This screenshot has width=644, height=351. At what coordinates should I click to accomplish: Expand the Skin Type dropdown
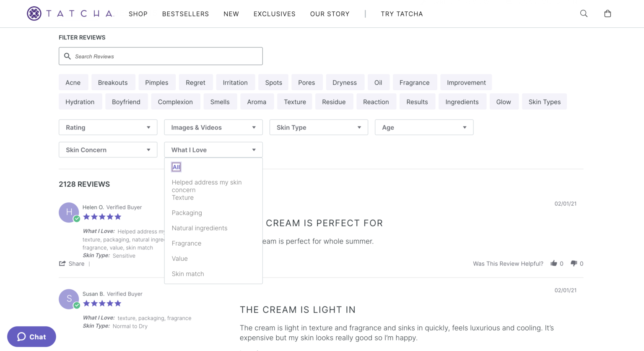(x=319, y=128)
